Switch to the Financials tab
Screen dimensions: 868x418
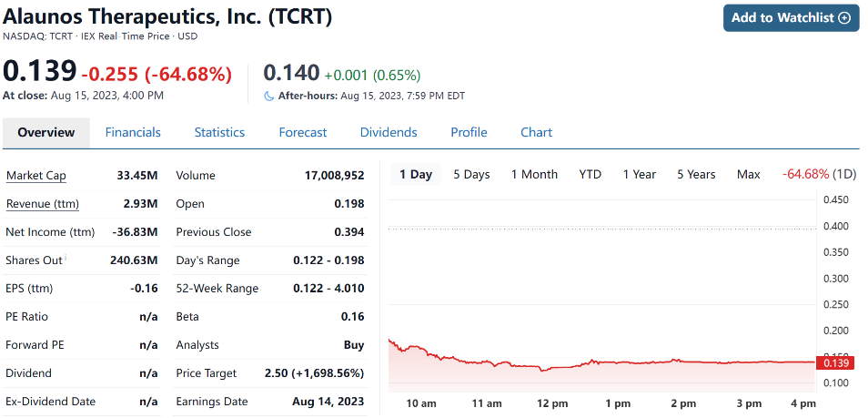pyautogui.click(x=133, y=132)
